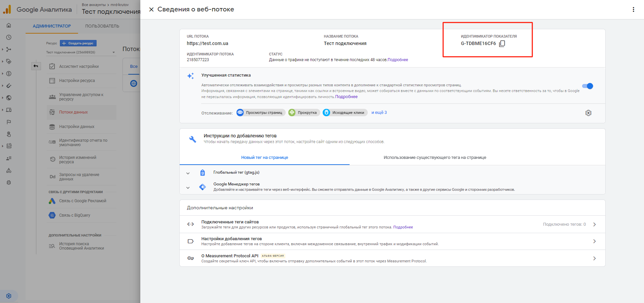Click the key icon of Measurement Protocol API
The width and height of the screenshot is (644, 303).
[x=190, y=258]
